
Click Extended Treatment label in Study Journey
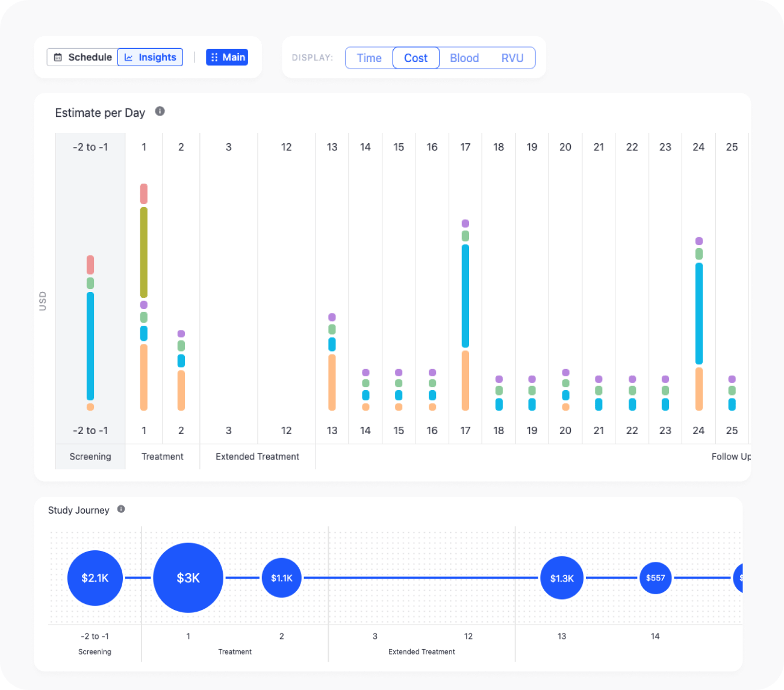coord(422,651)
